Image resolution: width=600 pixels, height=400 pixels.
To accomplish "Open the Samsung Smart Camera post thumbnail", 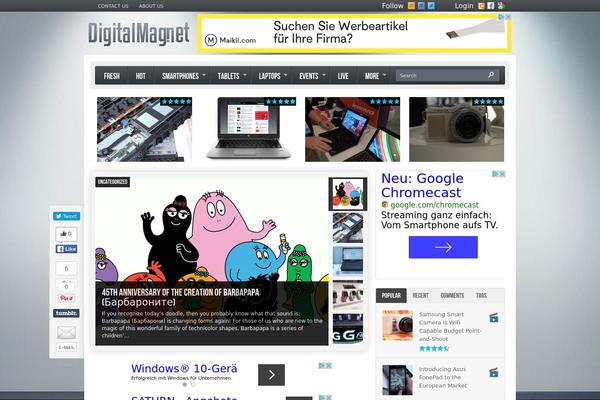I will pos(398,325).
